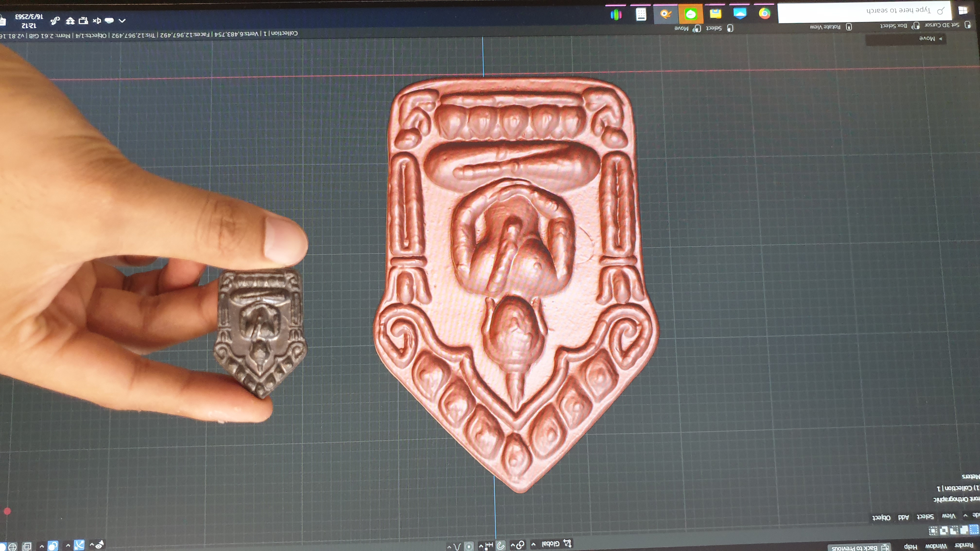
Task: Toggle viewport gizmos display
Action: pos(79,545)
